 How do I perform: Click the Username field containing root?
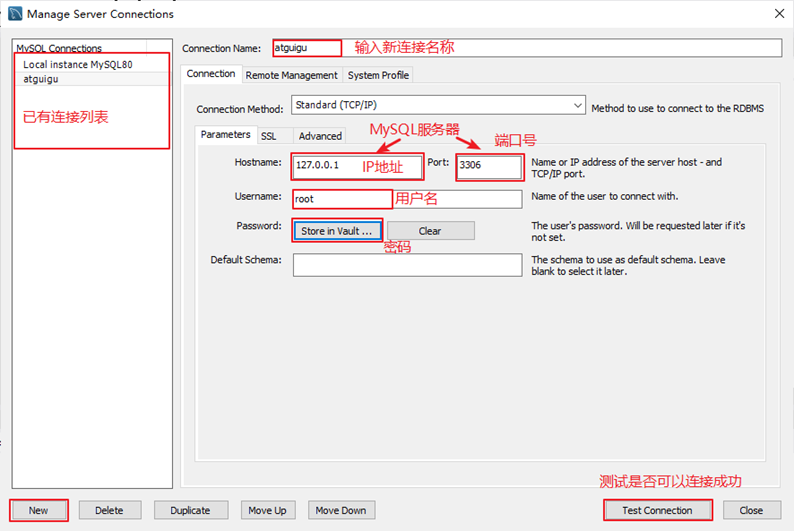tap(408, 199)
